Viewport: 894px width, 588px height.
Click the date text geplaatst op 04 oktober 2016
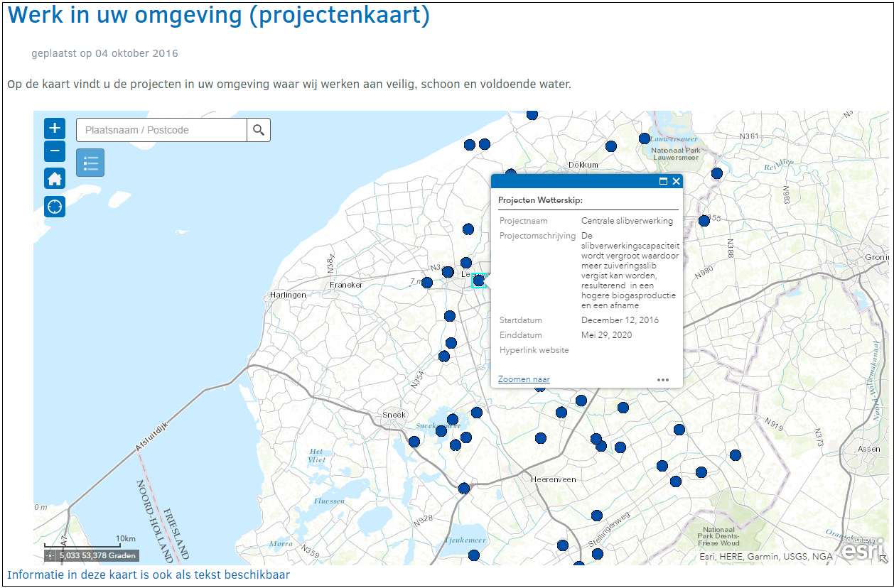tap(104, 53)
